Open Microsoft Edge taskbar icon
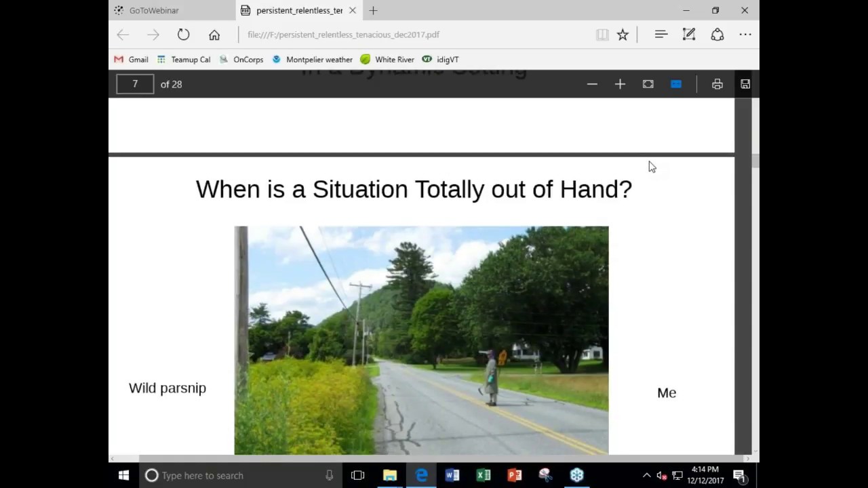 (x=421, y=475)
